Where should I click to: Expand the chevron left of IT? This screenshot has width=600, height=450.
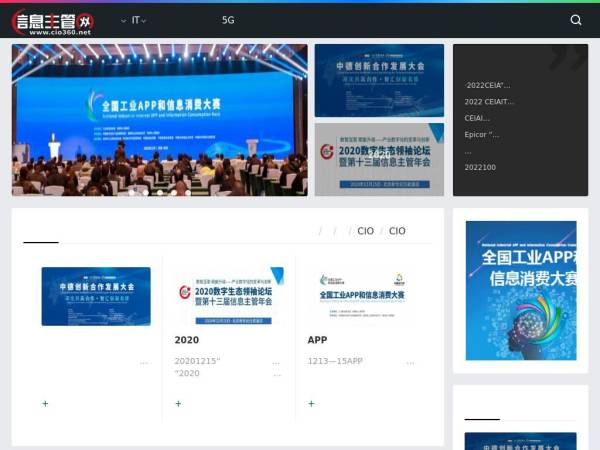(x=123, y=21)
